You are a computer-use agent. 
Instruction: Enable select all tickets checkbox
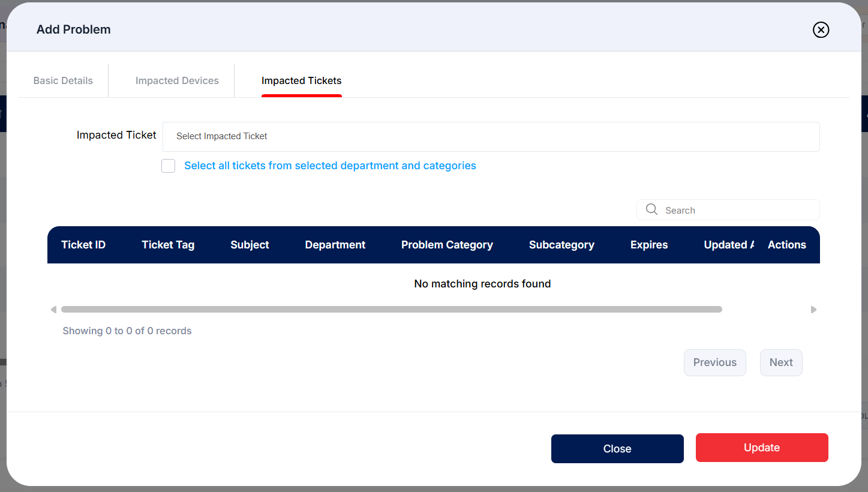coord(168,166)
